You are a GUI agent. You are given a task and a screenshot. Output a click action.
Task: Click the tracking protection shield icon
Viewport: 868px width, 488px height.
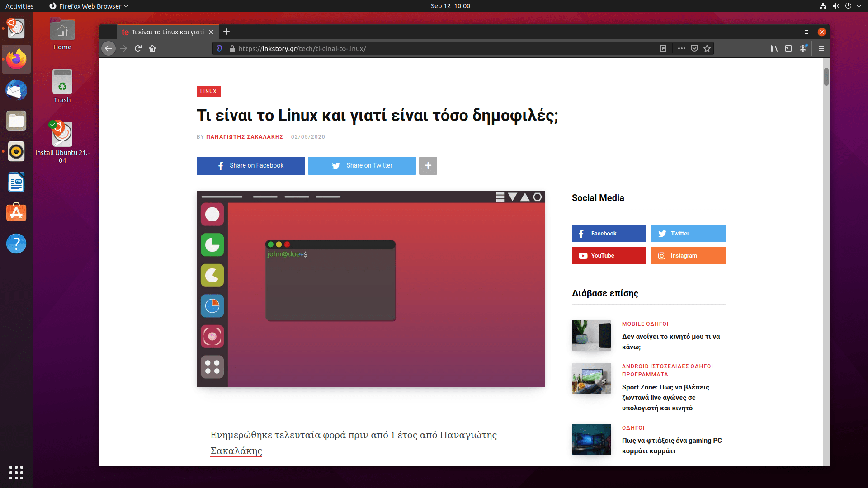coord(219,48)
